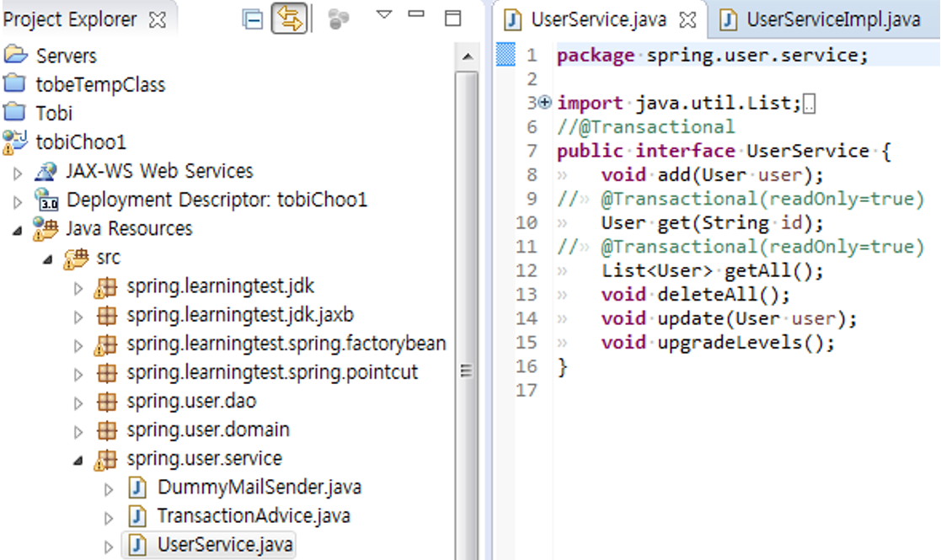Click TransactionAdvice.java file icon
Image resolution: width=941 pixels, height=560 pixels.
[x=137, y=516]
